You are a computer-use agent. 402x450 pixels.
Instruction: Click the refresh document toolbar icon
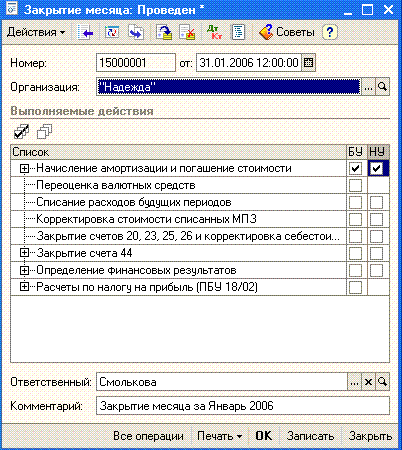coord(112,32)
